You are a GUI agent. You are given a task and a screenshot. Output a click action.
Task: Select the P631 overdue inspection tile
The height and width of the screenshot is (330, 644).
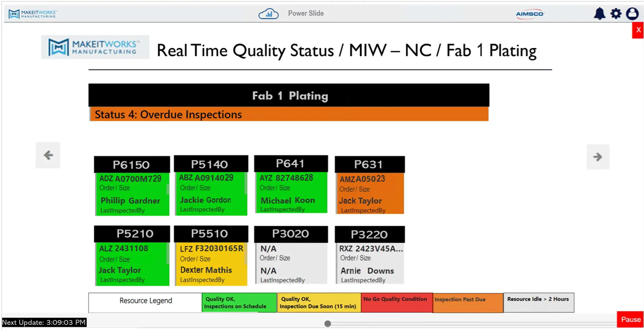(x=370, y=185)
